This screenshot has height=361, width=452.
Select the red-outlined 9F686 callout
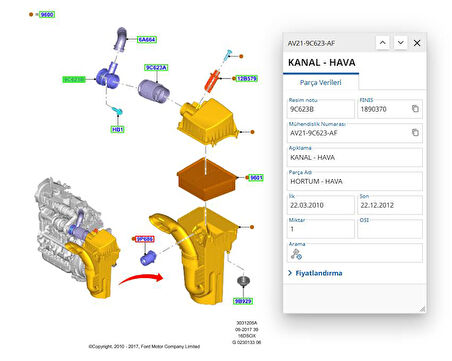(145, 239)
